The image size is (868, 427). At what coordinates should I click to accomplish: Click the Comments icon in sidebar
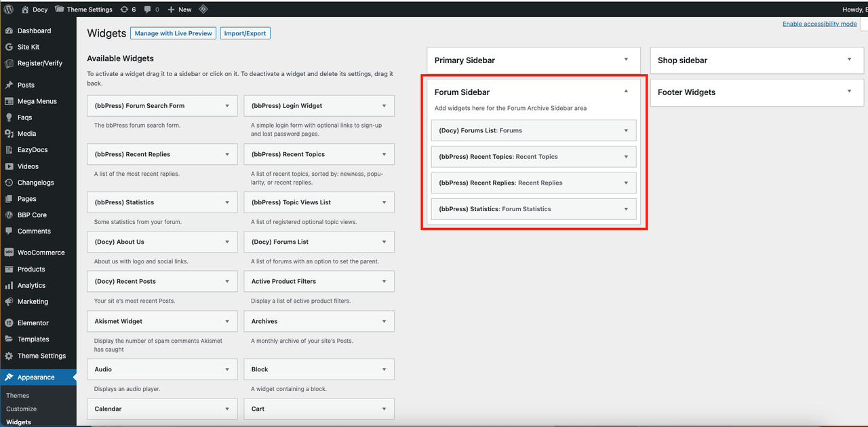click(x=9, y=231)
